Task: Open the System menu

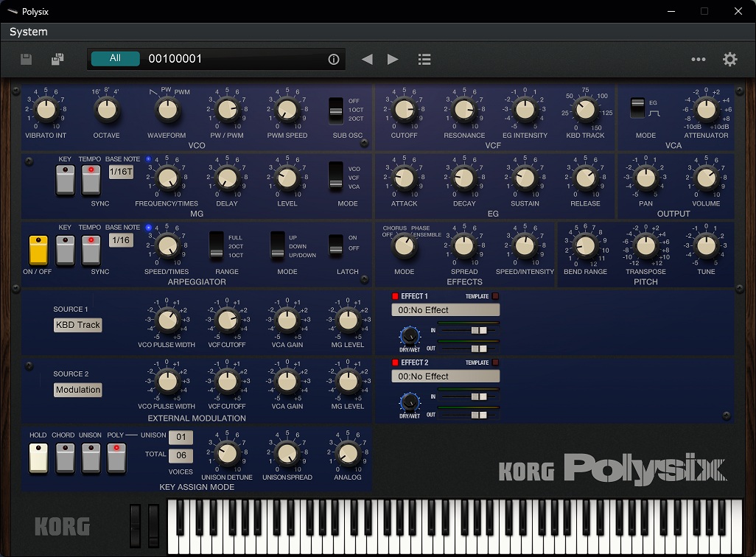Action: point(29,32)
